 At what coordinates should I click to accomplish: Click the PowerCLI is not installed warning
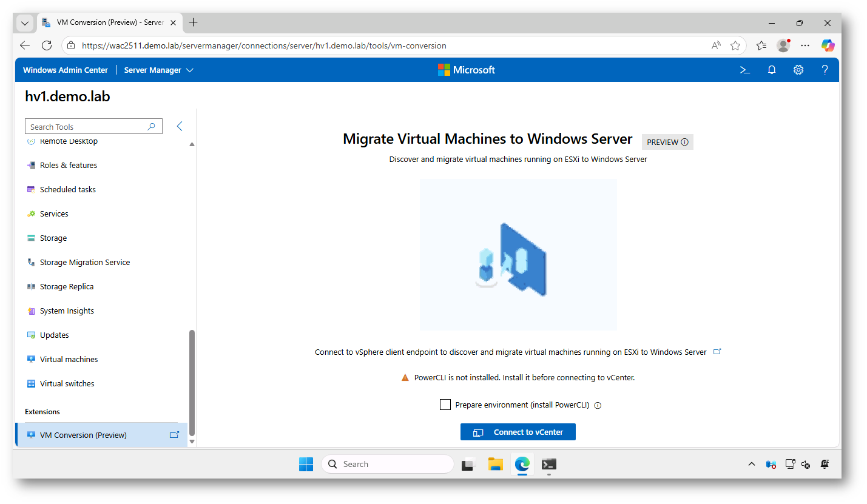point(518,377)
